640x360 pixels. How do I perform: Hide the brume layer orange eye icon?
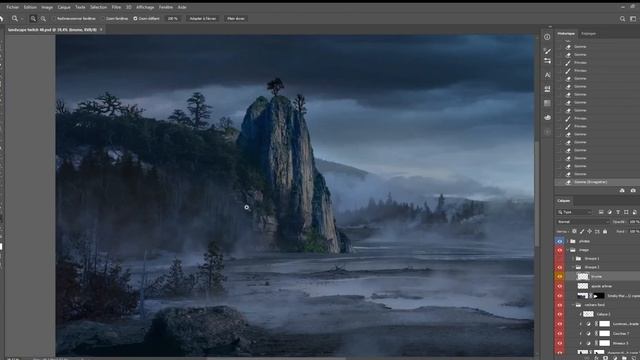560,276
